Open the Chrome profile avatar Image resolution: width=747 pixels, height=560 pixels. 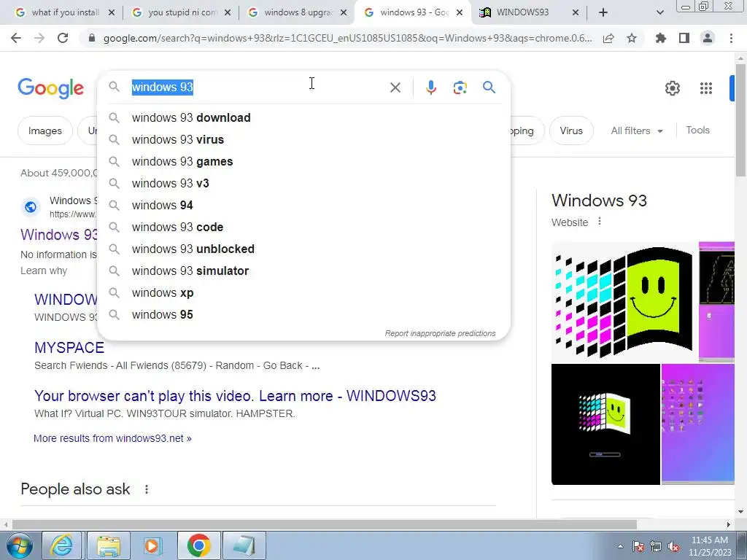708,38
